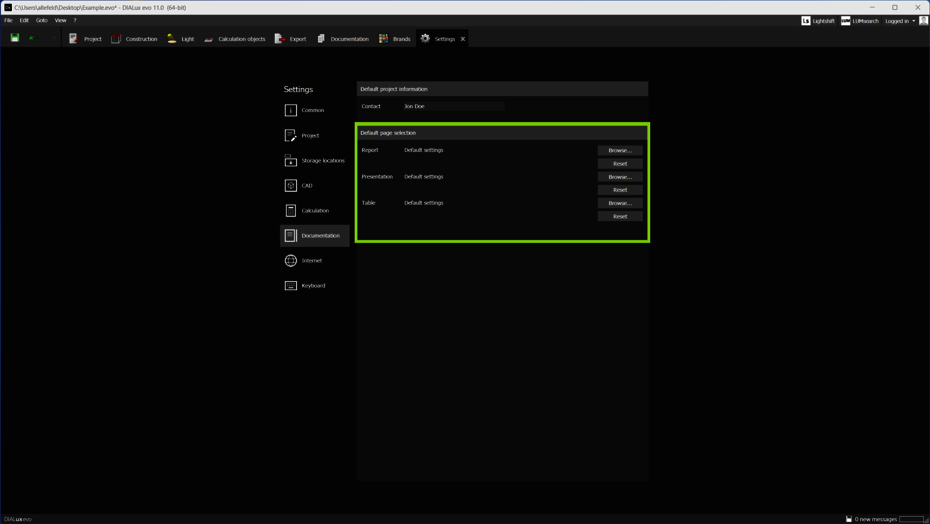Close the Settings tab
Viewport: 930px width, 524px height.
tap(463, 39)
